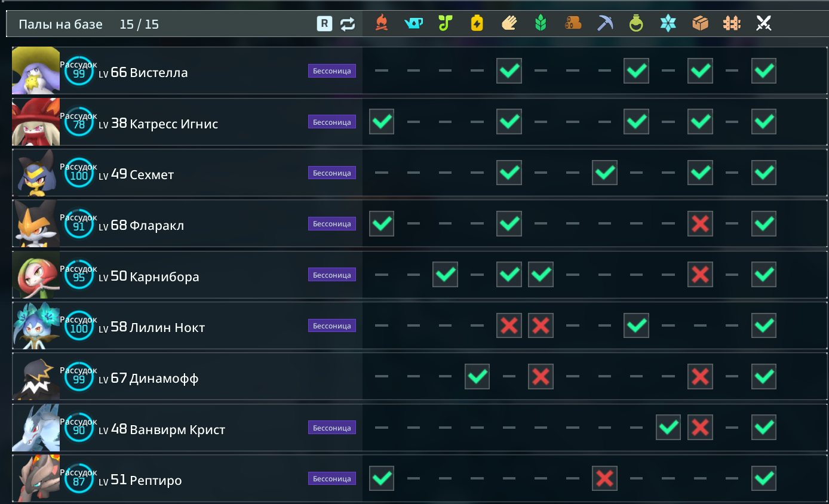Enable mining for Рептиро red X box

tap(604, 478)
